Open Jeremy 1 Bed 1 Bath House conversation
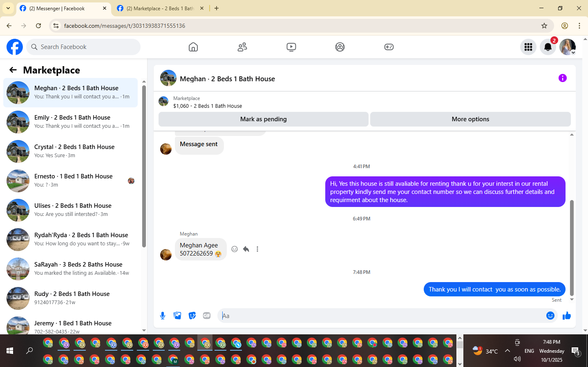The height and width of the screenshot is (367, 588). 70,325
